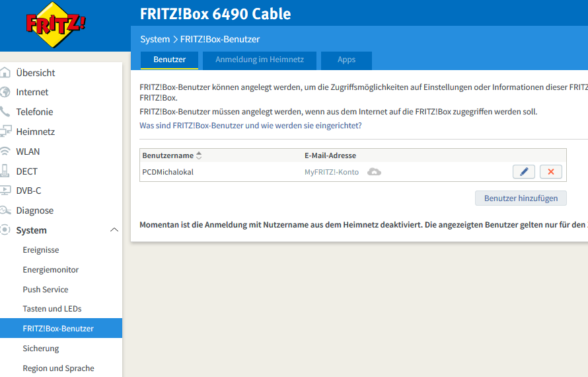
Task: Click the MyFRITZ! cloud icon
Action: tap(374, 172)
